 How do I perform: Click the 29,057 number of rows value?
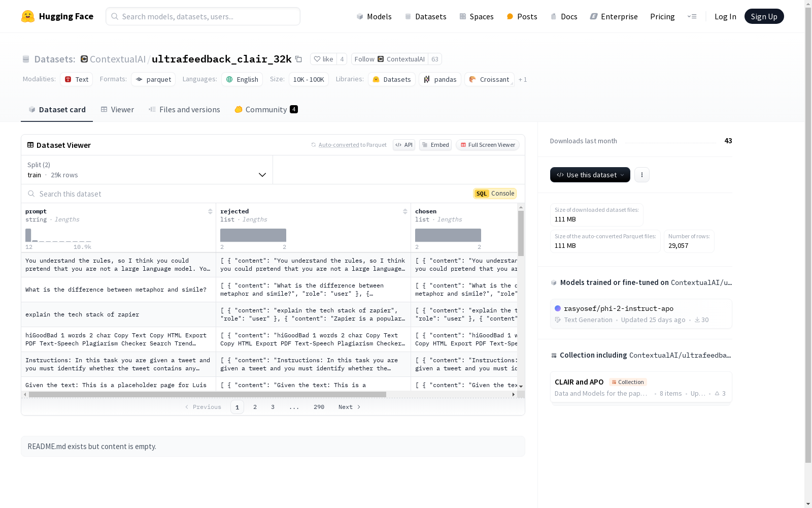(x=678, y=246)
